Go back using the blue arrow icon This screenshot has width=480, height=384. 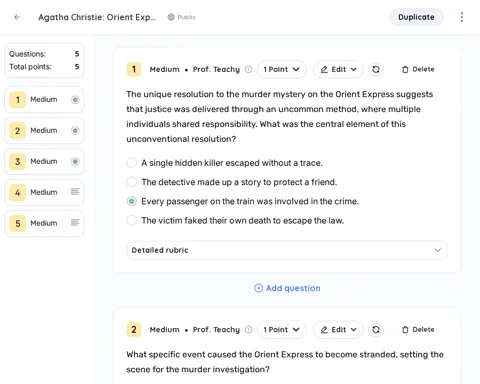17,17
